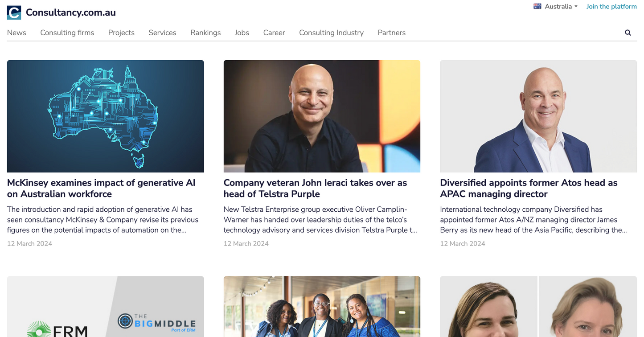Open the McKinsey generative AI headline
Image resolution: width=644 pixels, height=337 pixels.
(x=101, y=188)
